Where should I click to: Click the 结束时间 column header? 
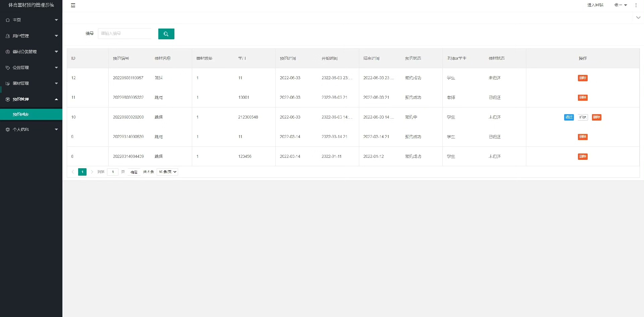tap(371, 58)
